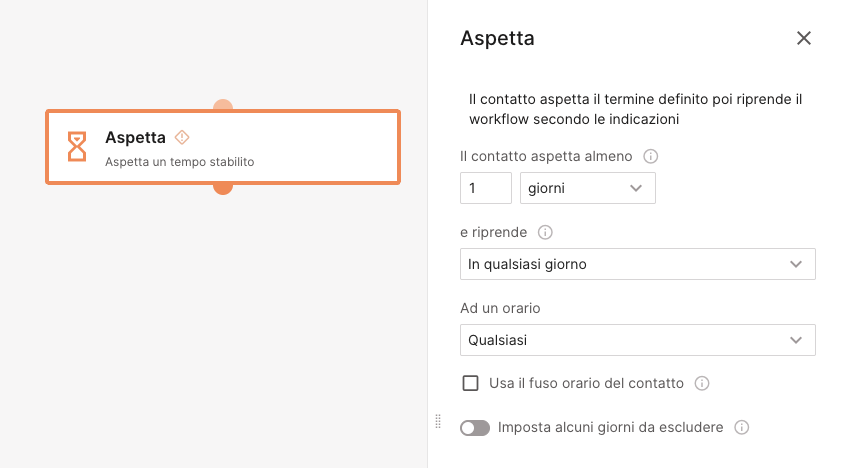Click the "Usa il fuso orario del contatto" label
Screen dimensions: 844x468
click(x=586, y=383)
